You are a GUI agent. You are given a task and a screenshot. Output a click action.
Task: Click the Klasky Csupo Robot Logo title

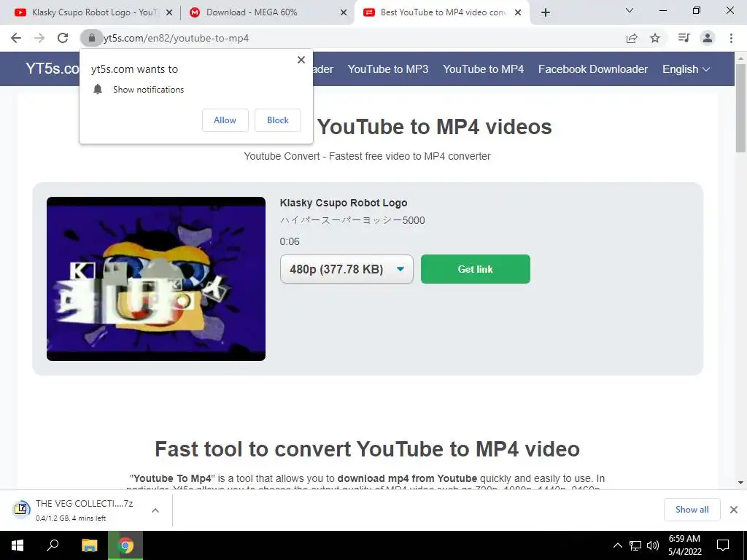pyautogui.click(x=344, y=203)
